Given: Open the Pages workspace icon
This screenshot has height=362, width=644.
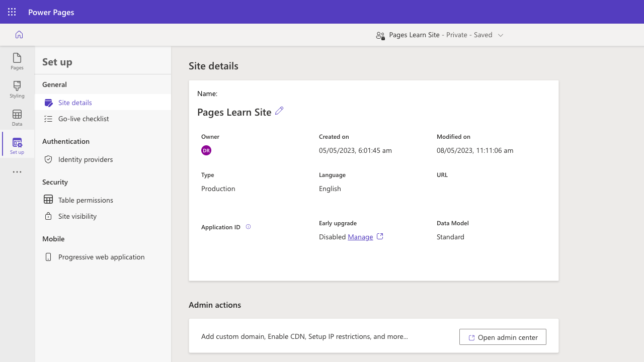Looking at the screenshot, I should pos(17,61).
